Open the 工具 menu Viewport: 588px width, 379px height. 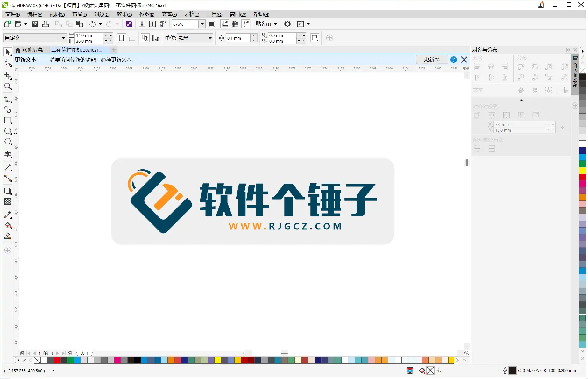point(214,14)
